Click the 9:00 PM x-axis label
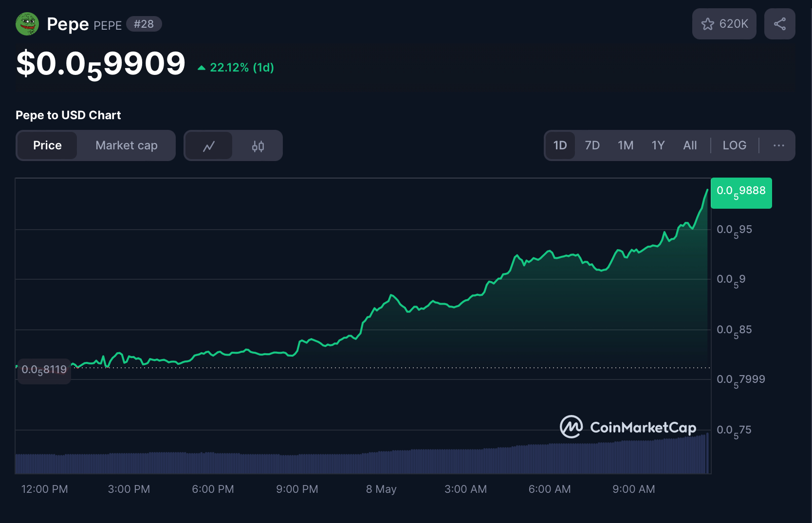The height and width of the screenshot is (523, 812). [297, 489]
